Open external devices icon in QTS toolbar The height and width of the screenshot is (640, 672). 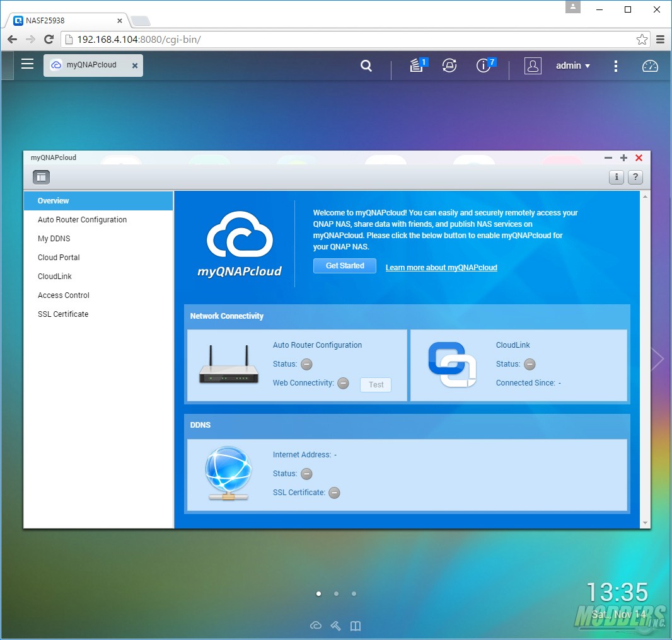pyautogui.click(x=449, y=66)
